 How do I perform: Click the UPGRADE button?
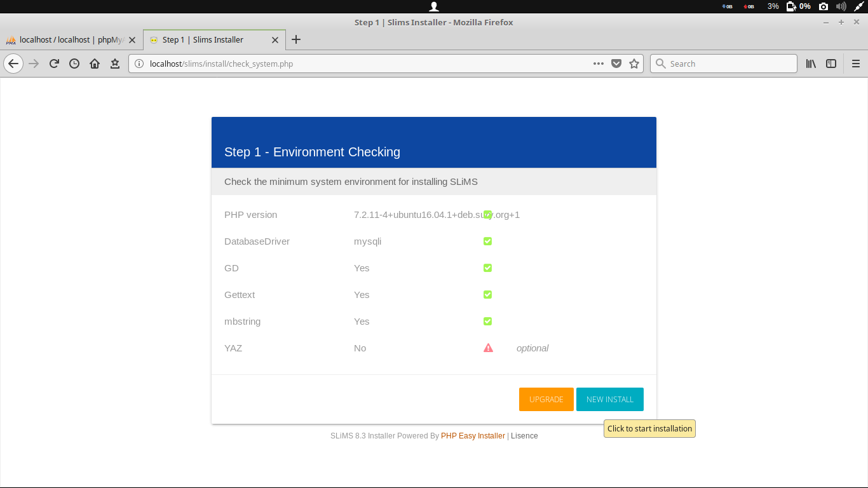coord(546,399)
